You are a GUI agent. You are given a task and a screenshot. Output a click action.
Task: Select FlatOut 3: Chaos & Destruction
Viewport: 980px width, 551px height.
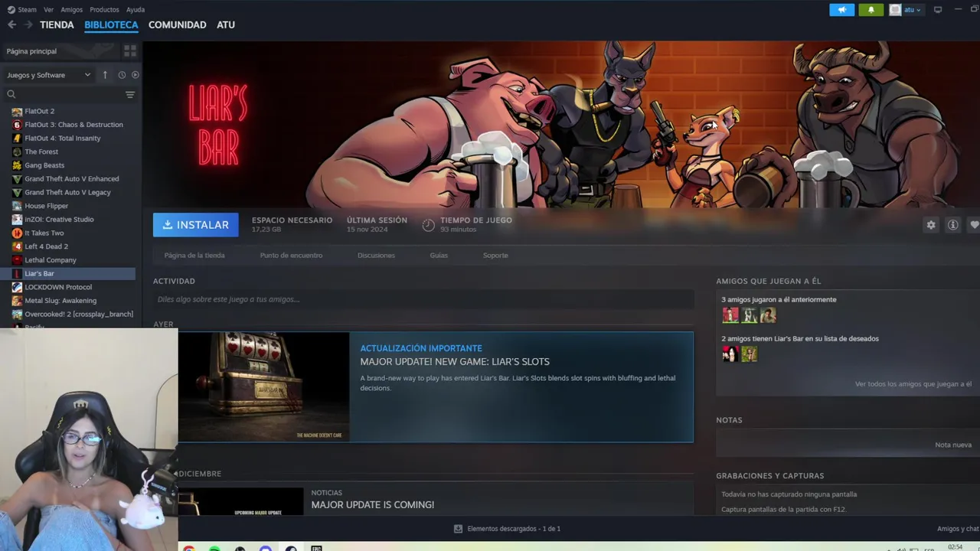point(73,125)
